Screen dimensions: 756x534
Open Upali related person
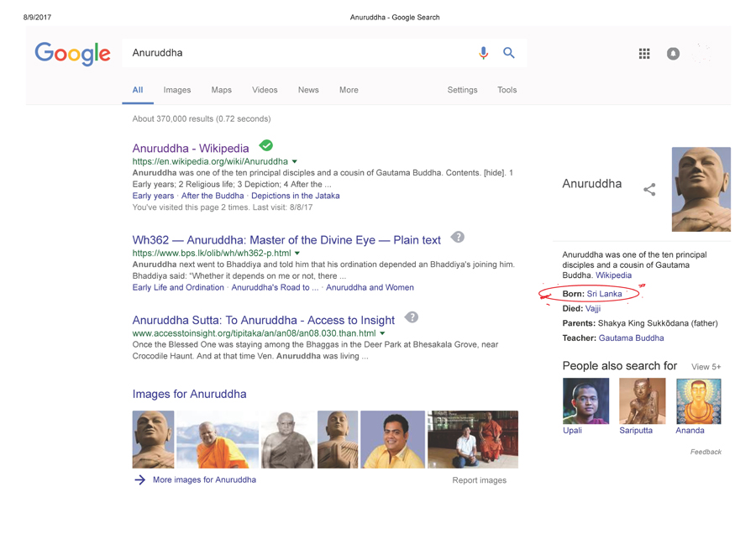(x=572, y=431)
